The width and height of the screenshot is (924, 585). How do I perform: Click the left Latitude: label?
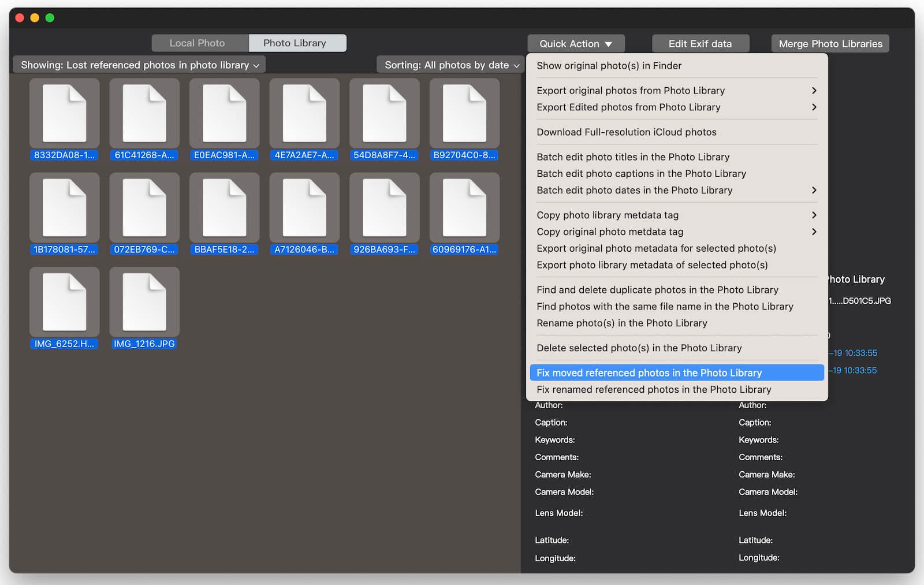(552, 541)
